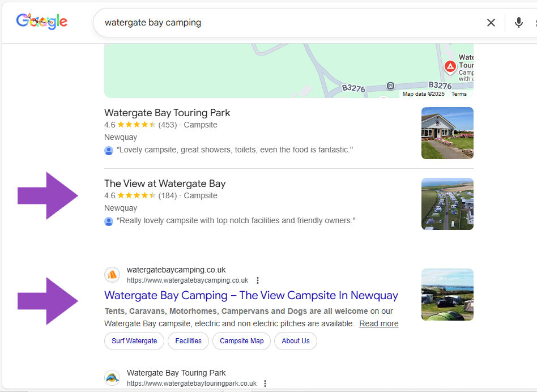Open three-dot menu beside watergatebaycamping.co.uk URL
537x392 pixels.
[258, 280]
